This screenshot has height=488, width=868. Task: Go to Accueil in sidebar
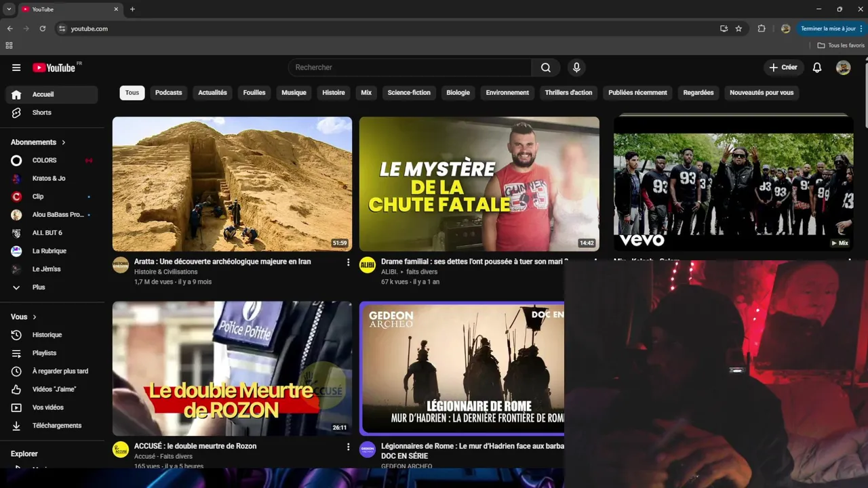point(52,94)
